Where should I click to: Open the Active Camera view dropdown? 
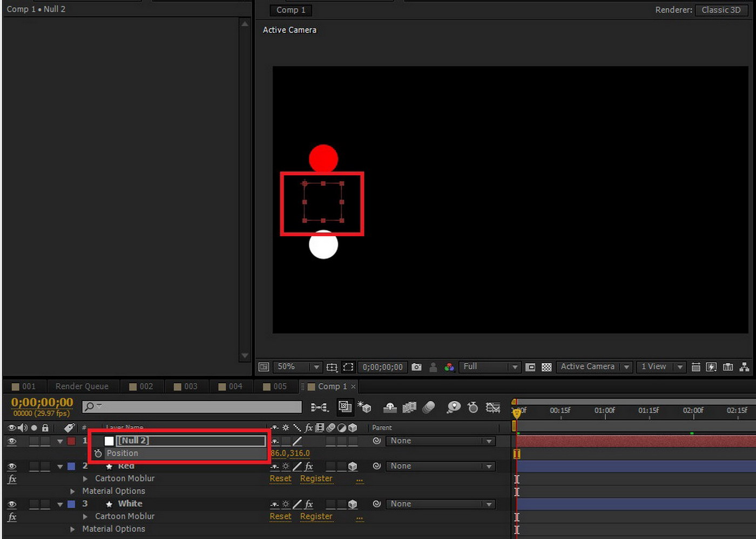pyautogui.click(x=626, y=367)
